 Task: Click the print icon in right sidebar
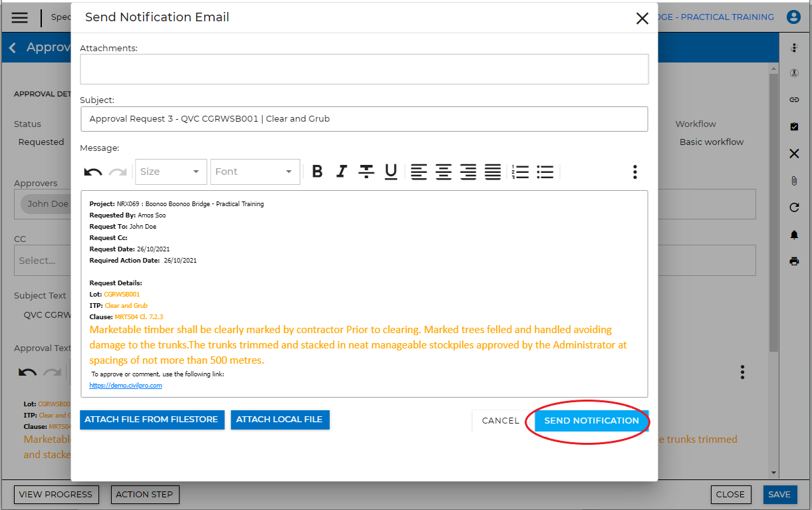[x=794, y=261]
